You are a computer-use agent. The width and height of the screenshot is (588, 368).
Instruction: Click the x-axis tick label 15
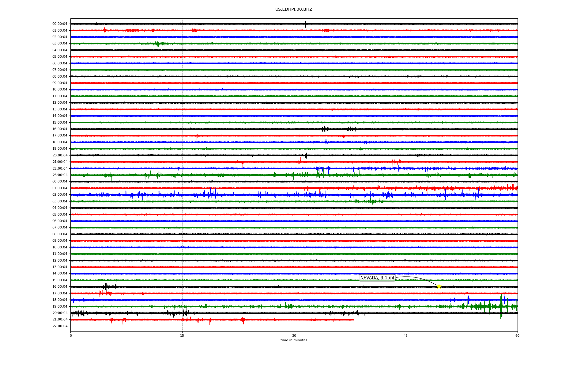coord(182,335)
